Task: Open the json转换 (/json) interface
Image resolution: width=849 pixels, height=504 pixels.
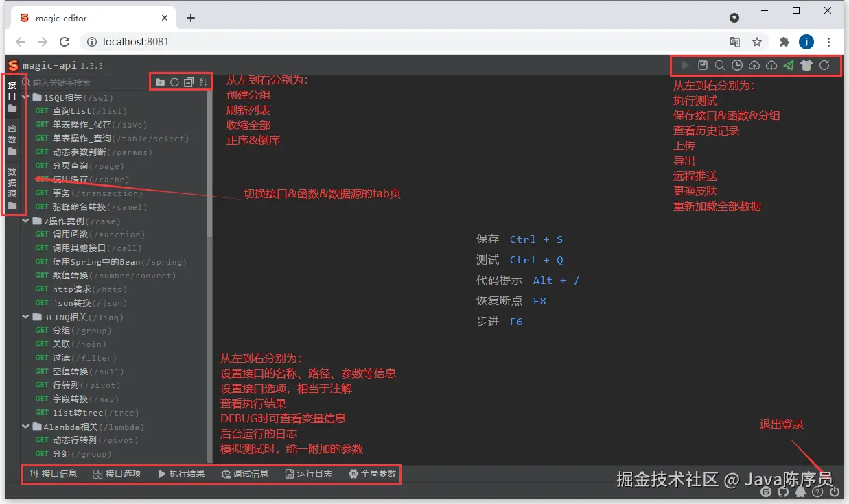Action: pyautogui.click(x=81, y=303)
